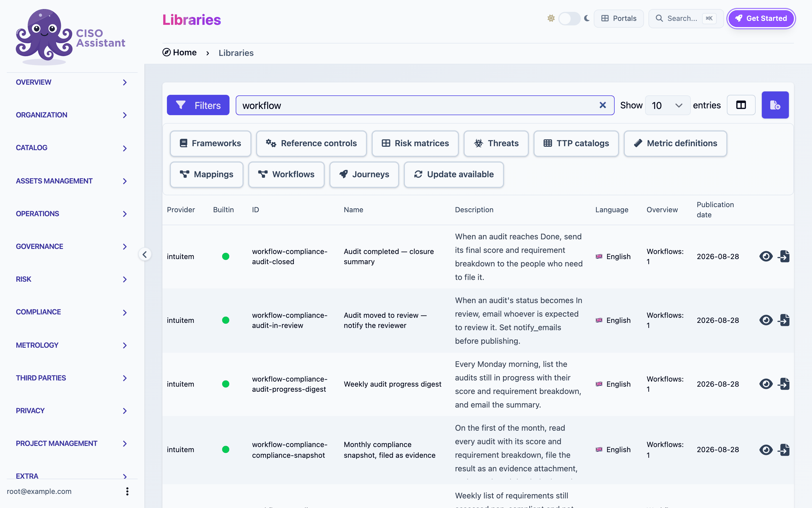View details of Weekly audit progress digest

click(766, 384)
